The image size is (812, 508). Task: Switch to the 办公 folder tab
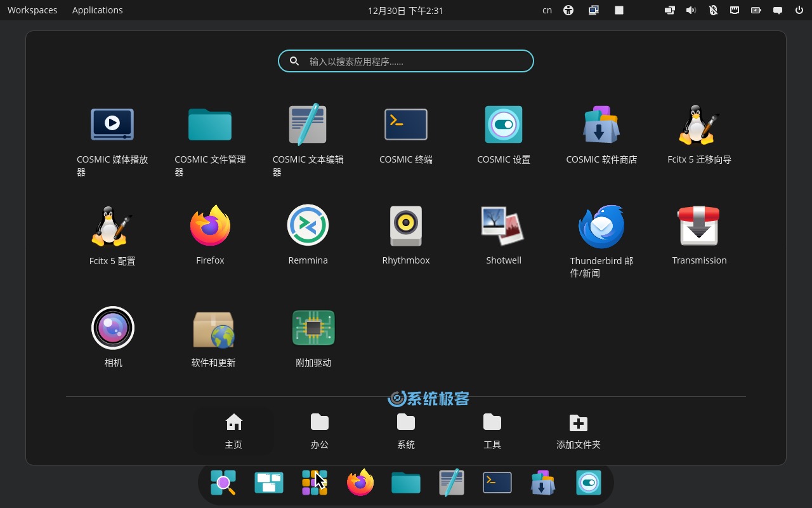pyautogui.click(x=320, y=431)
